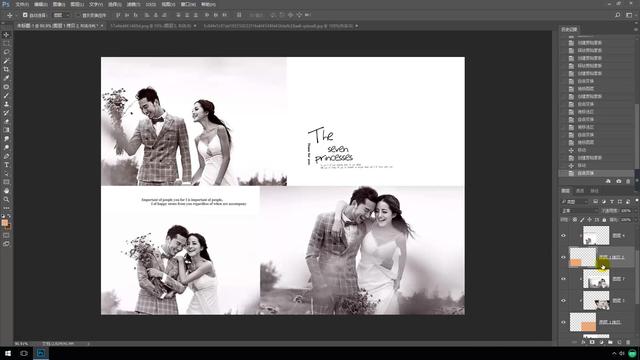Toggle visibility of the selected orange-shape layer
This screenshot has width=640, height=360.
pos(563,257)
